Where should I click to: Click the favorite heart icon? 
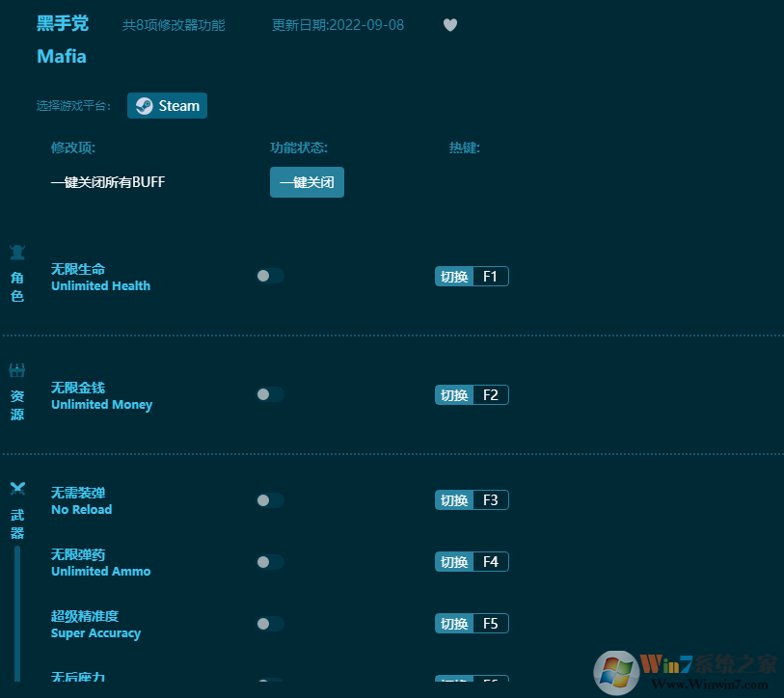[449, 25]
